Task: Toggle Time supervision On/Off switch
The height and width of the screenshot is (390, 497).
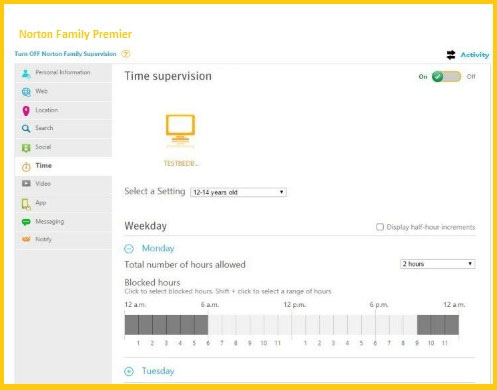Action: pos(446,77)
